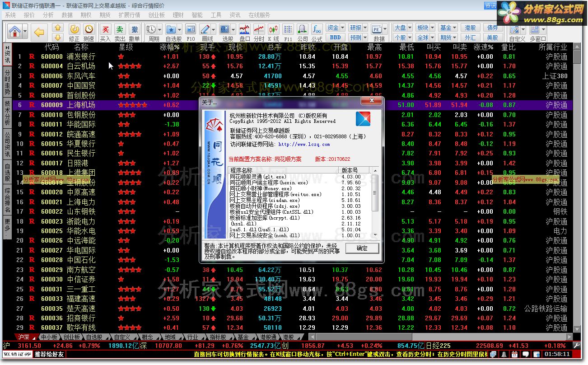This screenshot has width=588, height=365.
Task: Click the 选股 stock picker icon
Action: point(225,29)
